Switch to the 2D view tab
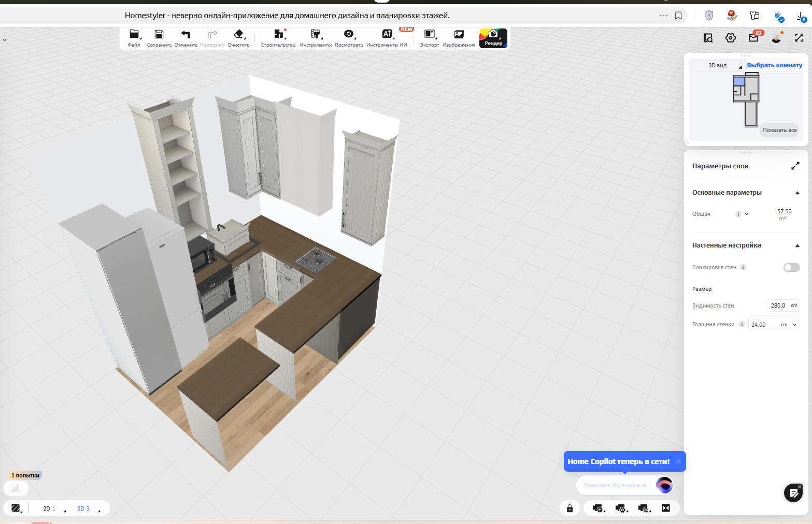This screenshot has width=812, height=524. click(47, 508)
